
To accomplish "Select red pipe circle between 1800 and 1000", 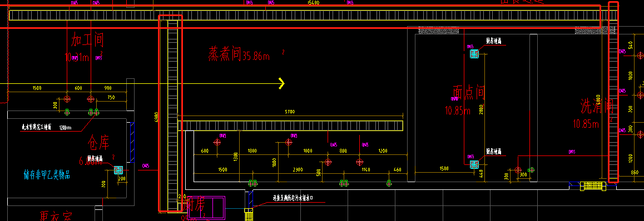I will tap(288, 142).
